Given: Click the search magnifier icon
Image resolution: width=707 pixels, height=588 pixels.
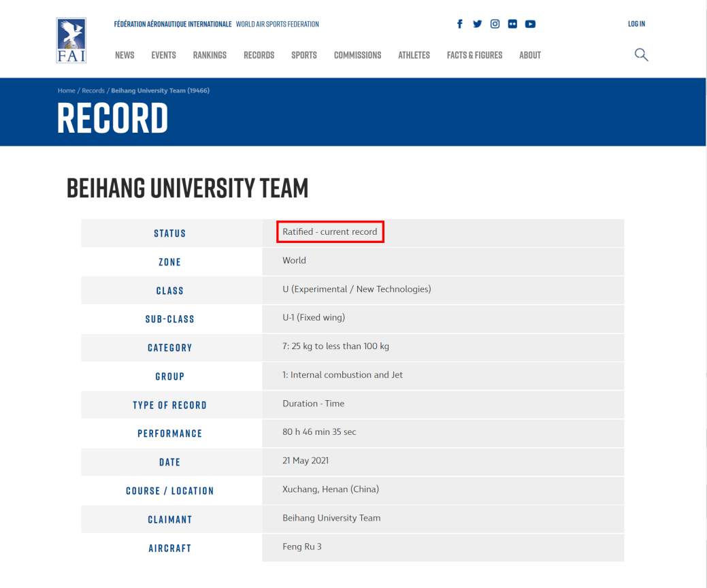Looking at the screenshot, I should click(641, 55).
